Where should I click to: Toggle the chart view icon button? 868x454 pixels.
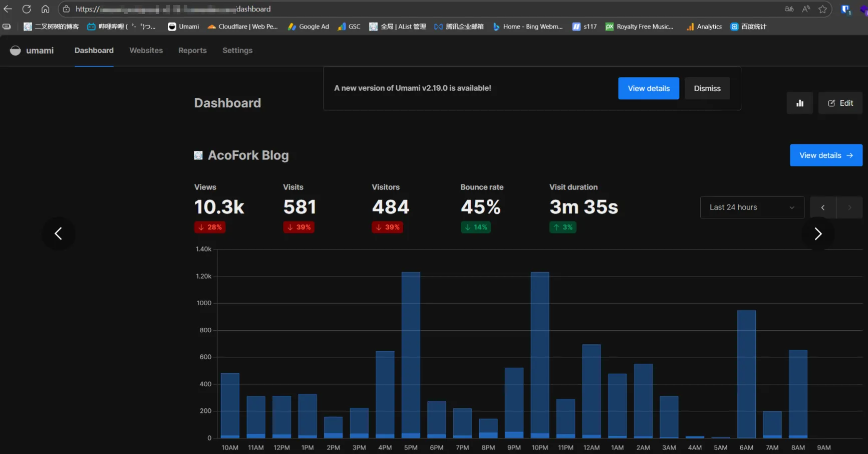click(x=799, y=103)
